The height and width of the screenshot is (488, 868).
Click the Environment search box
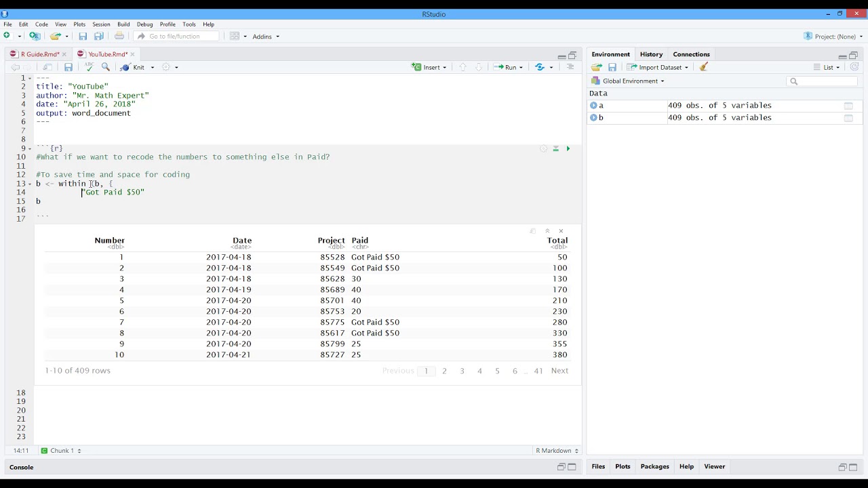(823, 81)
